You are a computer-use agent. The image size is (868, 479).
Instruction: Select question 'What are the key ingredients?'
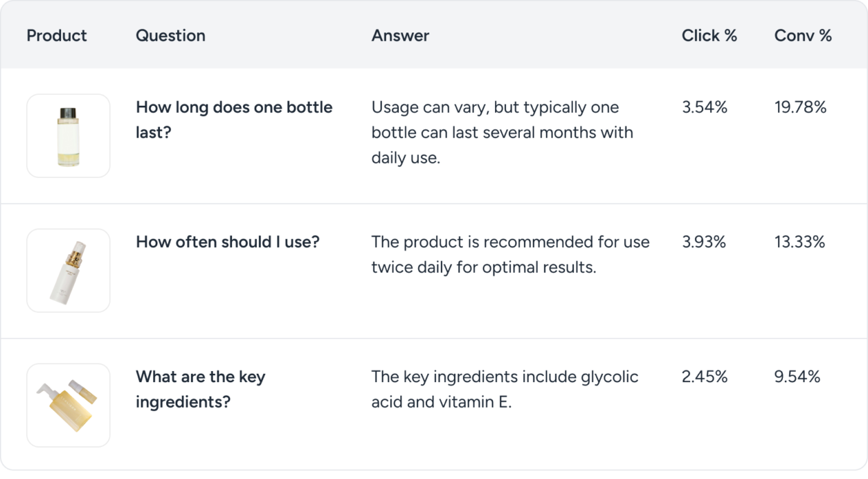(x=201, y=389)
